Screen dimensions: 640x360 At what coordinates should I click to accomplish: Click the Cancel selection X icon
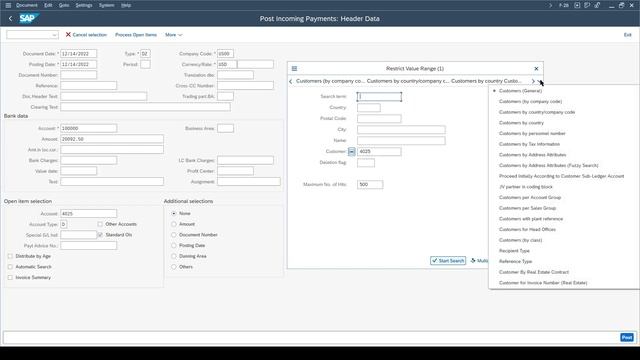coord(68,35)
